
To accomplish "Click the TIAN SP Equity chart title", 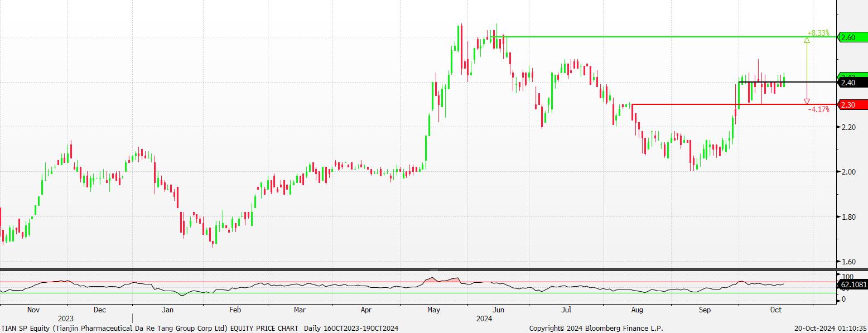I will click(200, 328).
